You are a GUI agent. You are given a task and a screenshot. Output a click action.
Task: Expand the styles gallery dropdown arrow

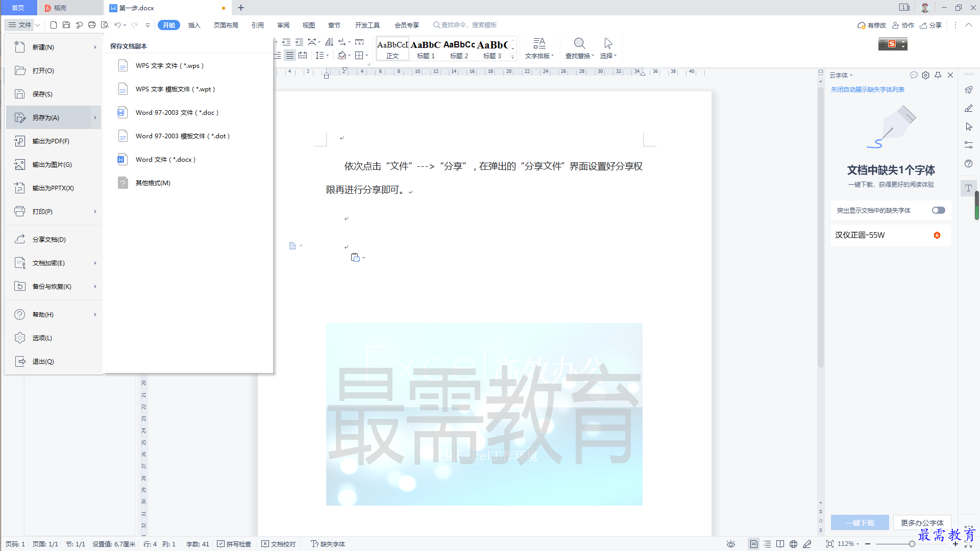[512, 57]
